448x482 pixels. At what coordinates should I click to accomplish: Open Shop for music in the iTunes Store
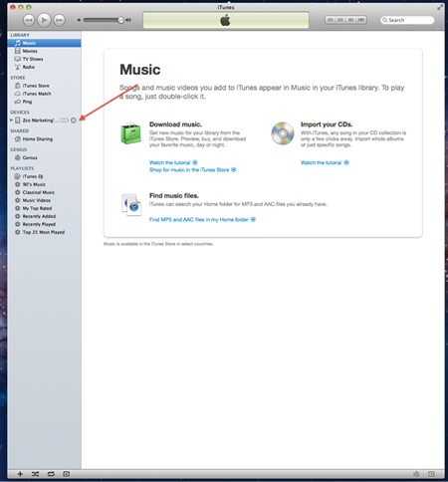192,170
